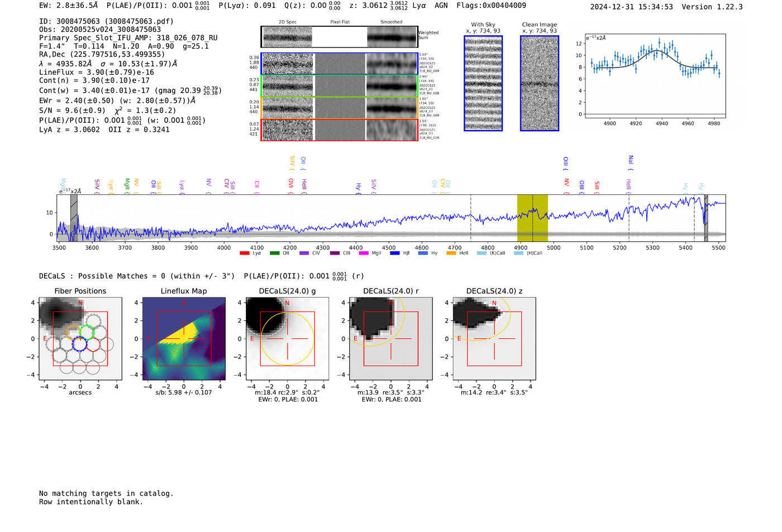Click the Version 1.22.3 label

pos(712,7)
